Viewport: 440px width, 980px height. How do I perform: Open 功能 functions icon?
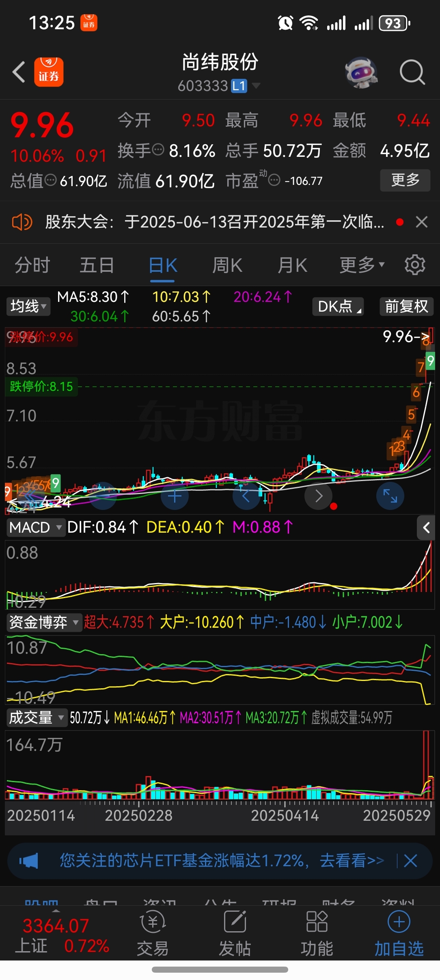317,934
